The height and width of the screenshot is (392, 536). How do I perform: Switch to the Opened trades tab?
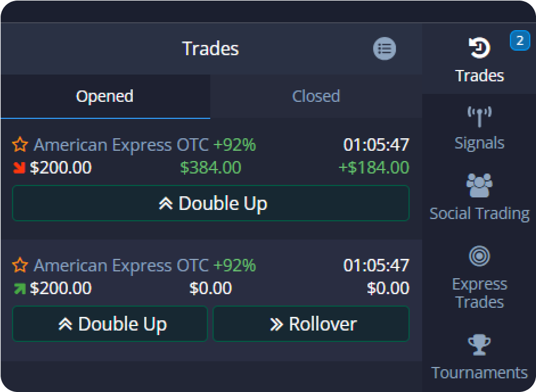coord(105,96)
